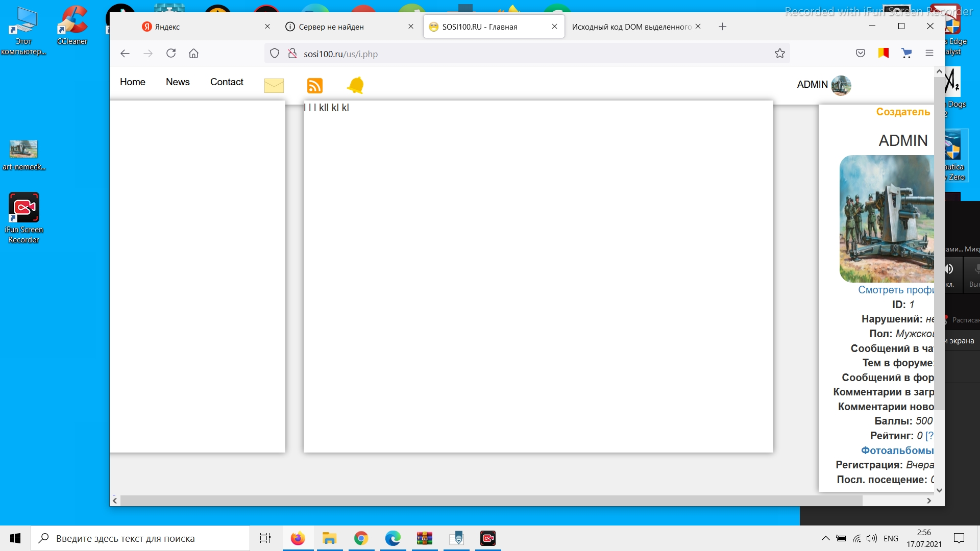The height and width of the screenshot is (551, 980).
Task: Click the yellow envelope mail icon
Action: (274, 85)
